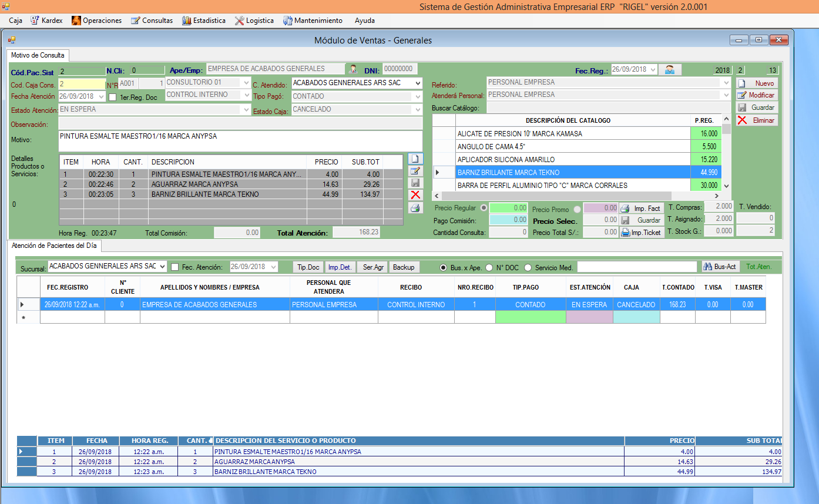Click the green Precio Regular value field
Viewport: 819px width, 504px height.
click(509, 208)
